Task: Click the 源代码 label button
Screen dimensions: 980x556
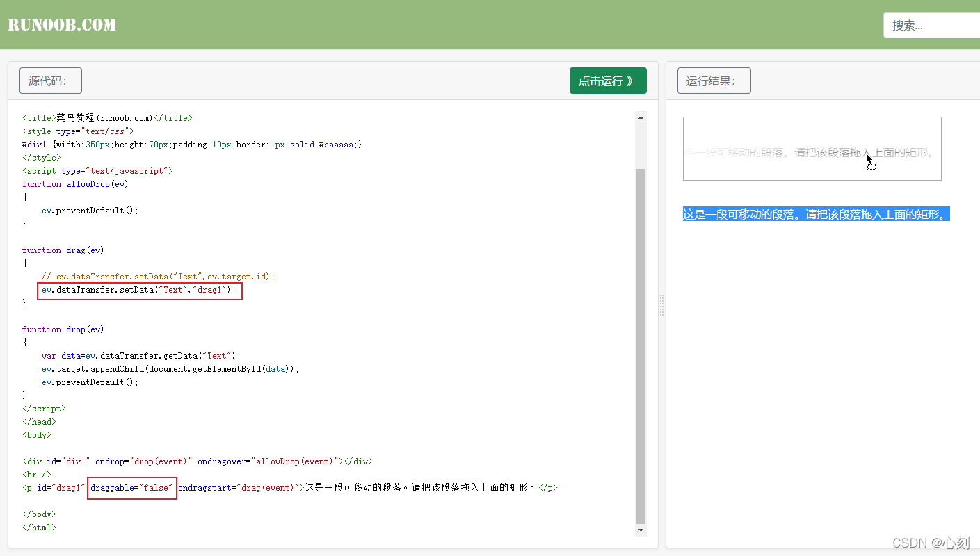Action: (51, 81)
